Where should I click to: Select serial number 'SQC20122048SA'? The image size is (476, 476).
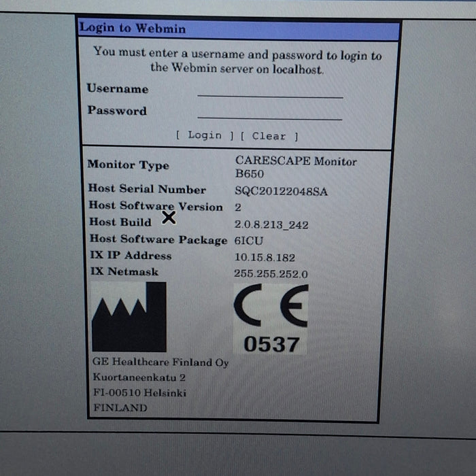pyautogui.click(x=281, y=191)
